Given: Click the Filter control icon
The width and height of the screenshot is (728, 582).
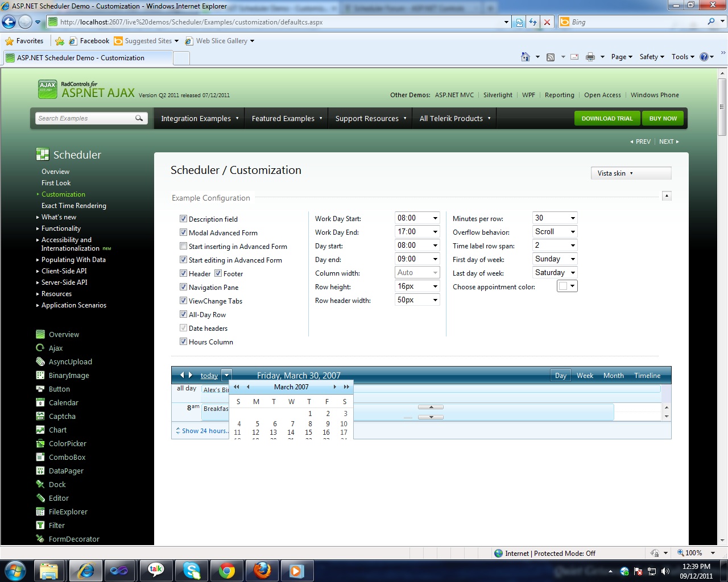Looking at the screenshot, I should pos(40,525).
